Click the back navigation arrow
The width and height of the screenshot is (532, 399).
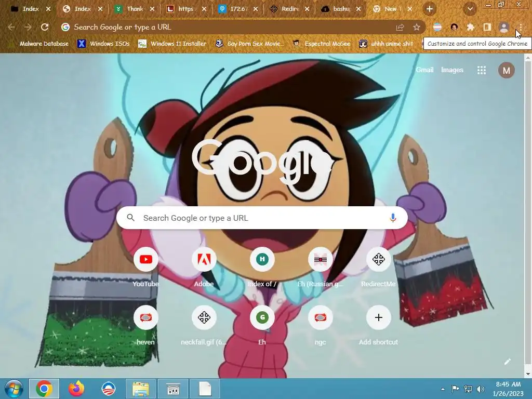(x=11, y=27)
